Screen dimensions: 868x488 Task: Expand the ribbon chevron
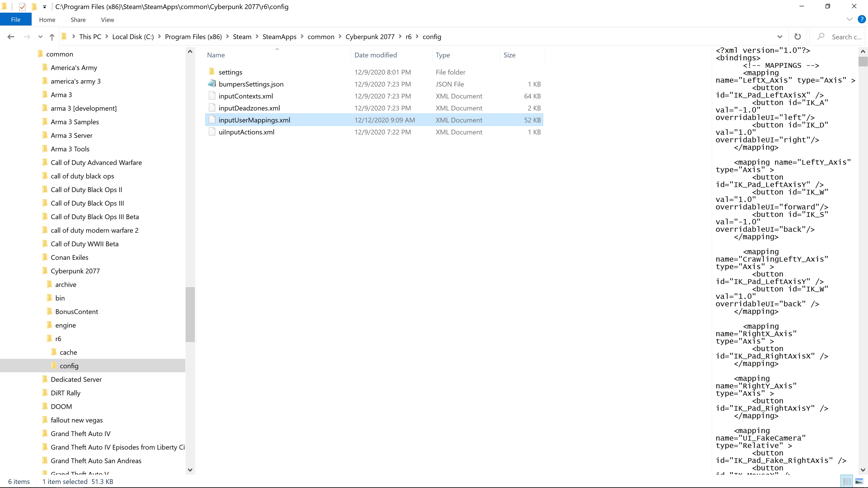pos(849,19)
